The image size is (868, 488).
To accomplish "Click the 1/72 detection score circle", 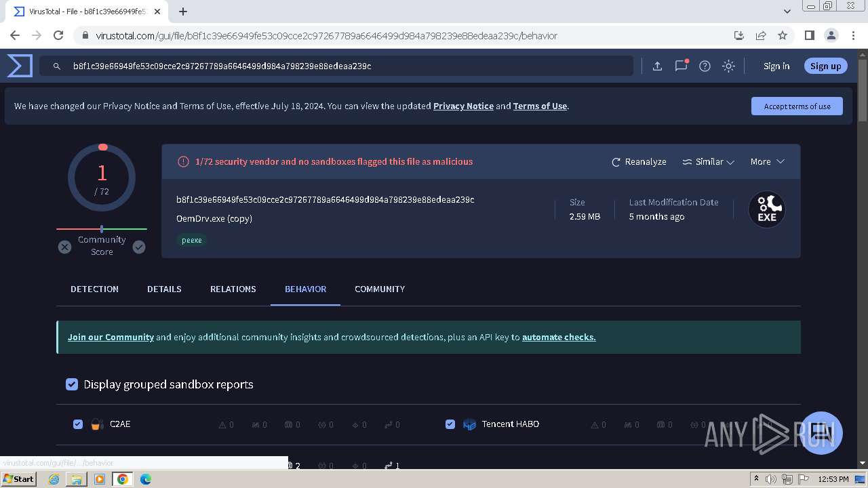I will click(x=102, y=178).
